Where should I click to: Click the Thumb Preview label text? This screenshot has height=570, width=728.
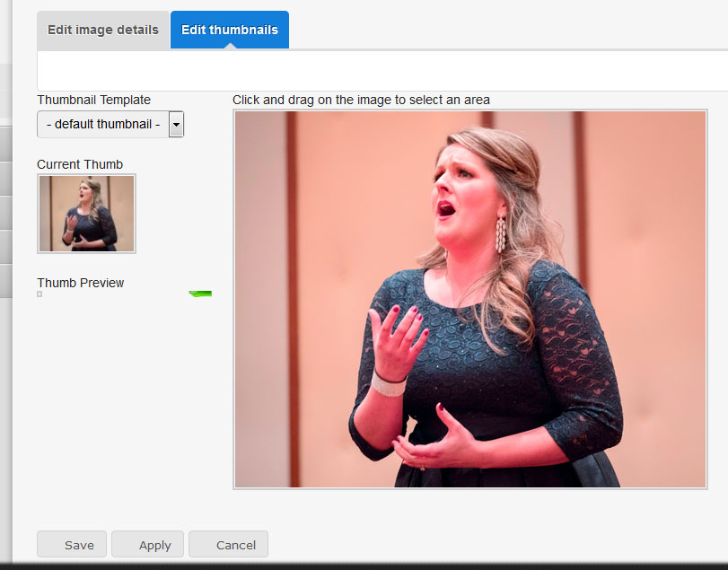point(81,283)
